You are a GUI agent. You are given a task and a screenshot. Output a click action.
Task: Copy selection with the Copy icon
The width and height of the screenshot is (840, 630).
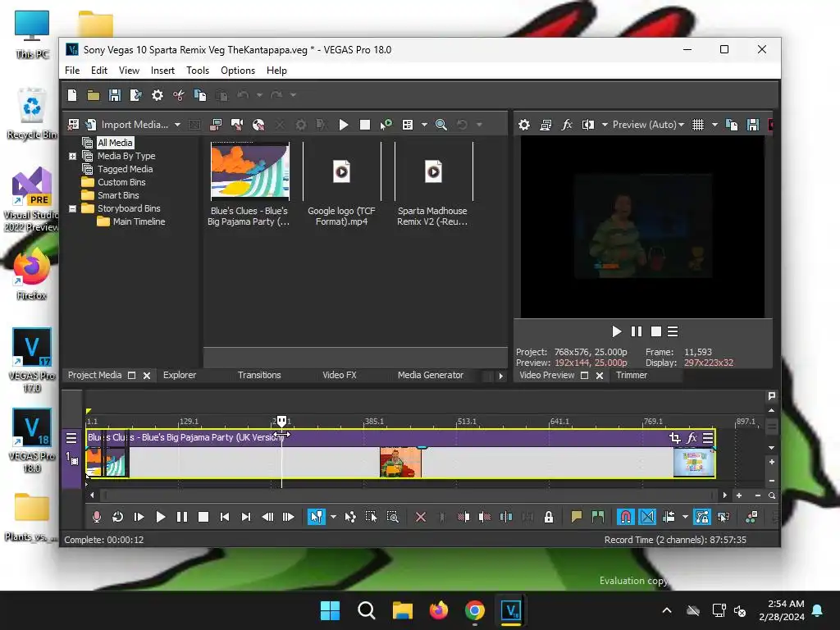[x=200, y=95]
